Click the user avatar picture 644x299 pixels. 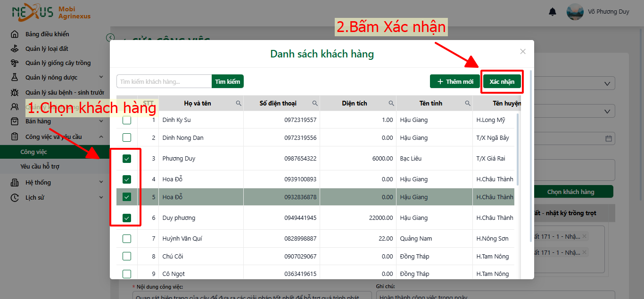click(x=575, y=12)
